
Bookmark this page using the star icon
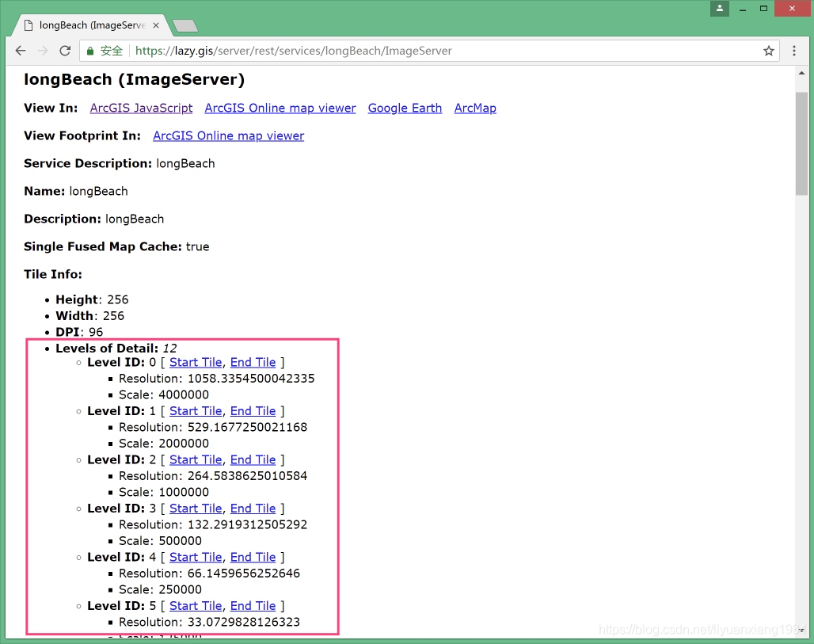pyautogui.click(x=768, y=51)
